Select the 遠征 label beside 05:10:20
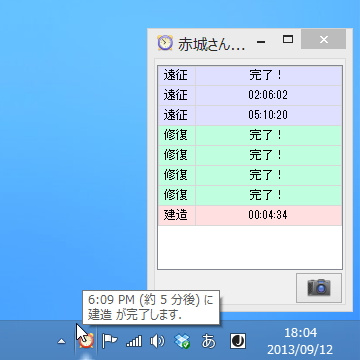 [x=177, y=116]
